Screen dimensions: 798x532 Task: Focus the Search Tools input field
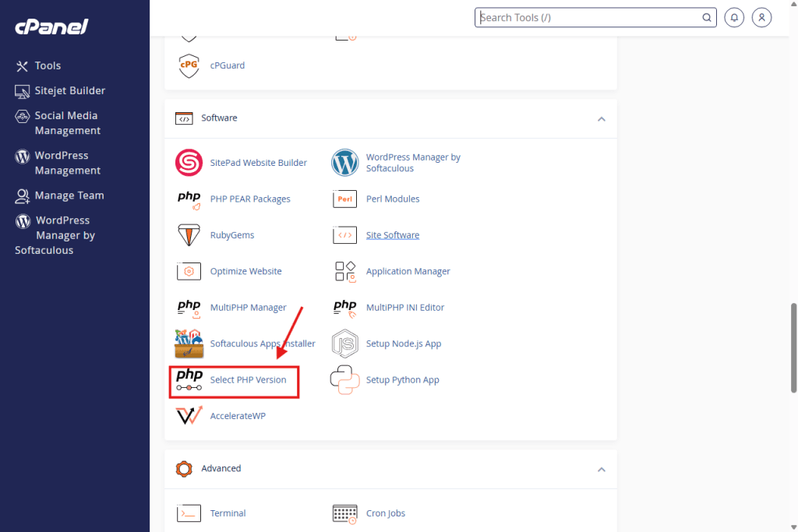tap(588, 17)
